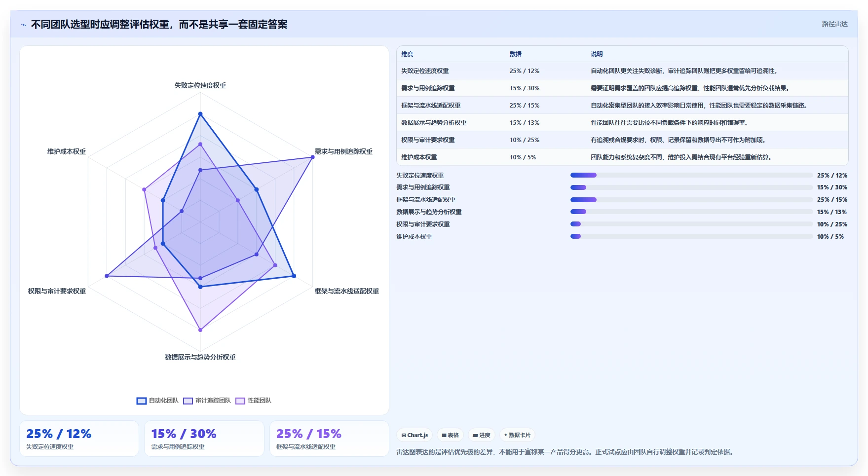
Task: Click the 进度 chip
Action: tap(481, 435)
